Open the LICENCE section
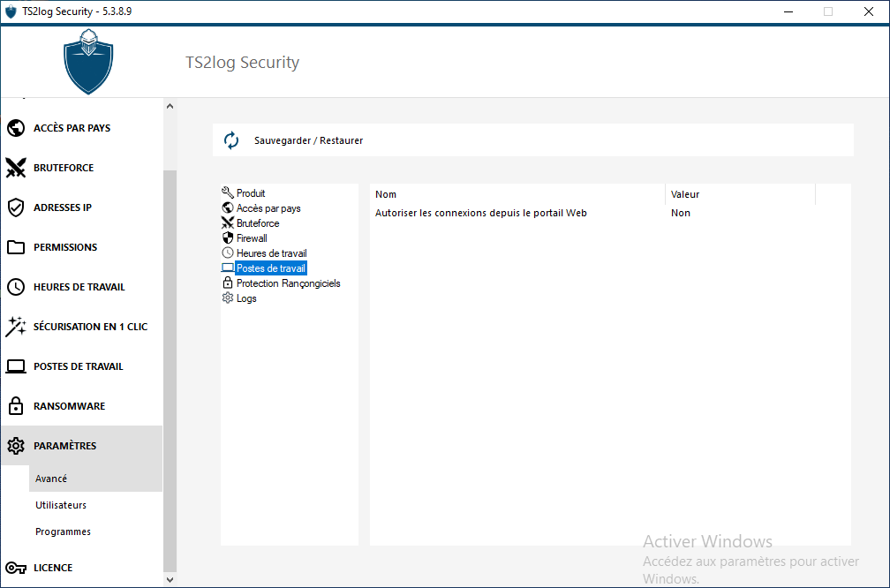The width and height of the screenshot is (890, 588). click(82, 568)
